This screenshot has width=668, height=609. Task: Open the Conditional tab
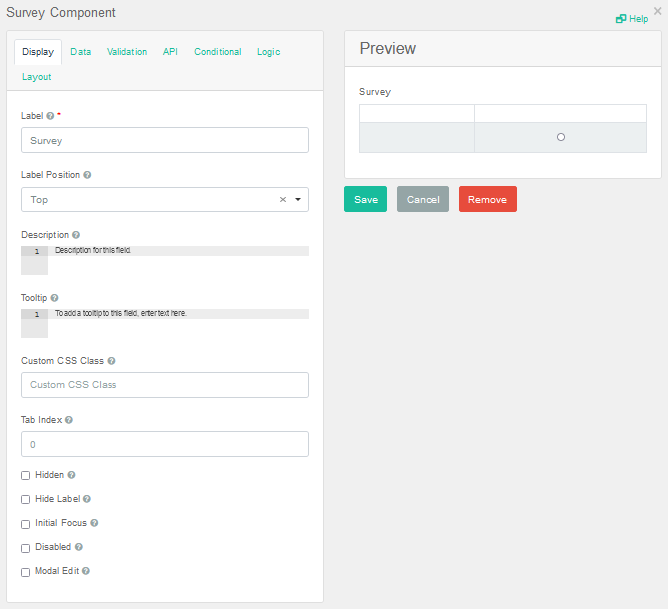tap(217, 52)
